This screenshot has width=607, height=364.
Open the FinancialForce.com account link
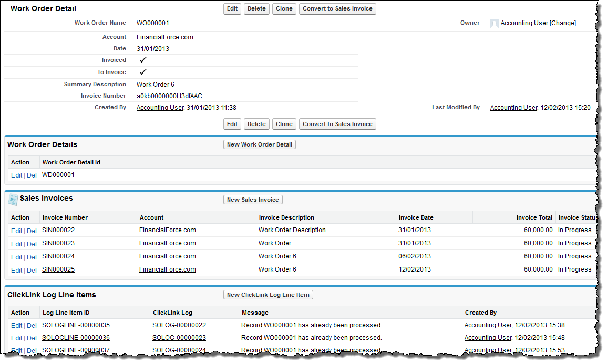coord(164,37)
